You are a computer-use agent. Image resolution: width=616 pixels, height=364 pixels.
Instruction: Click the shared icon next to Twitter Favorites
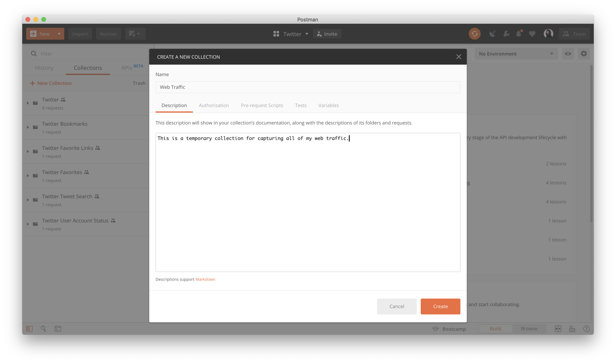tap(86, 172)
